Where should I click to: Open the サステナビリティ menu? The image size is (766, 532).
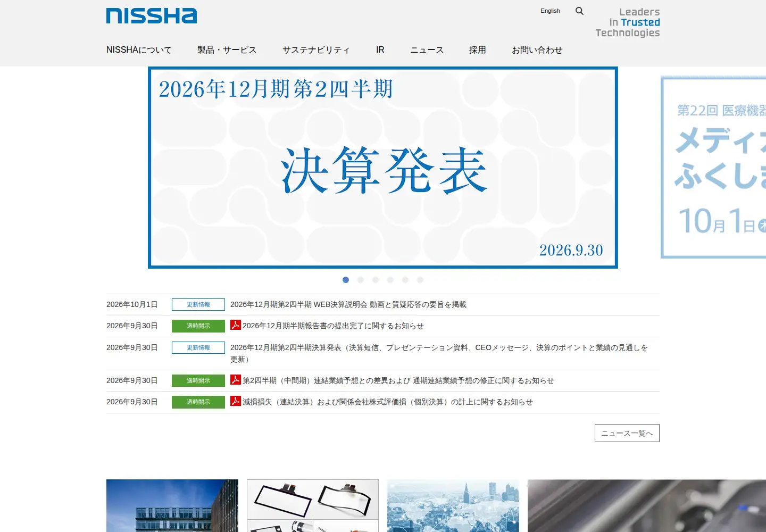coord(316,50)
